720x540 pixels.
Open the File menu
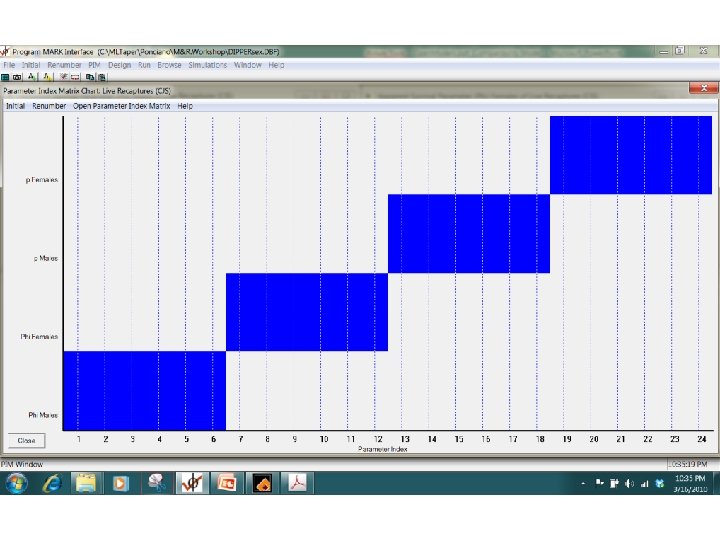[x=9, y=65]
